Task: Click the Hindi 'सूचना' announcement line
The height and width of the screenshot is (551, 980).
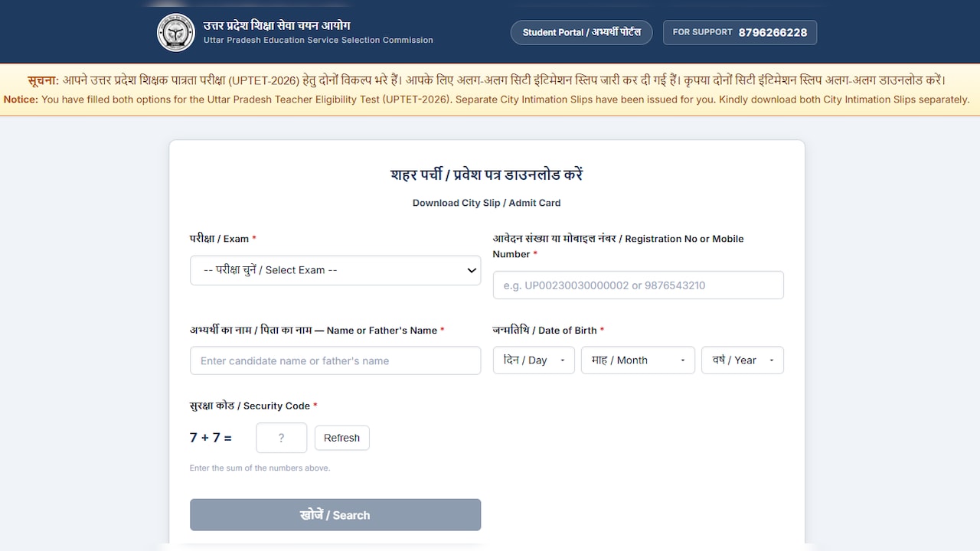Action: (x=486, y=80)
